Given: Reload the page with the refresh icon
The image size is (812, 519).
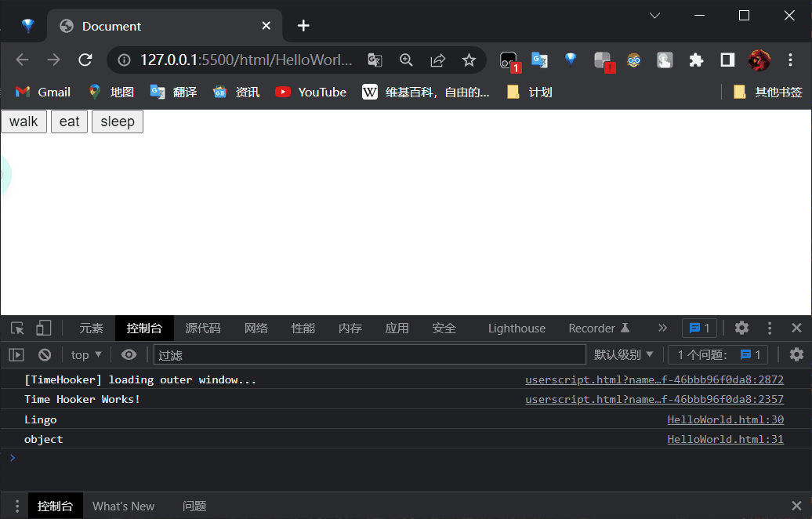Looking at the screenshot, I should pos(85,60).
